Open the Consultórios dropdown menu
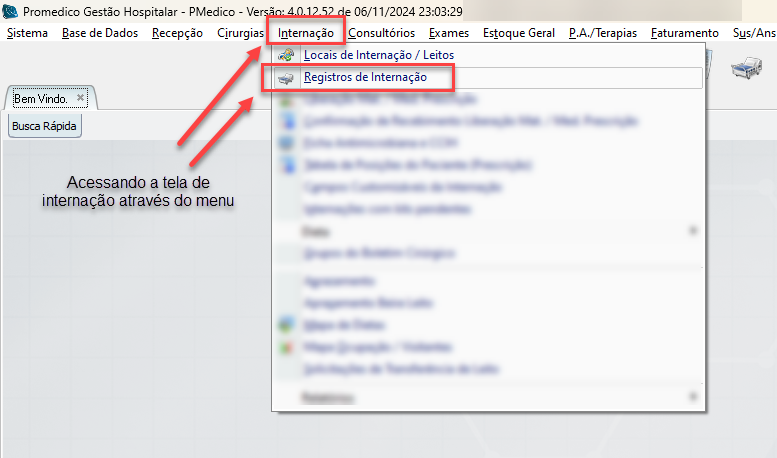 coord(381,33)
